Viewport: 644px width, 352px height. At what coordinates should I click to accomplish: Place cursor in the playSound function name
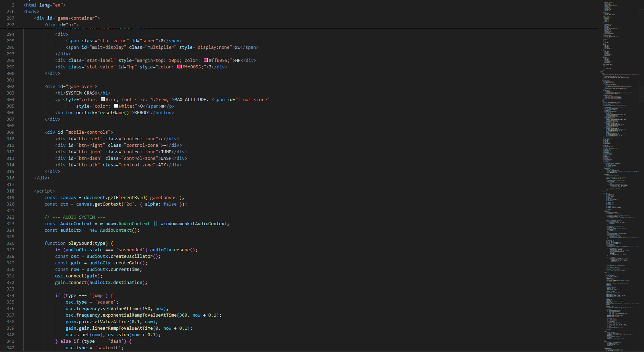point(80,243)
